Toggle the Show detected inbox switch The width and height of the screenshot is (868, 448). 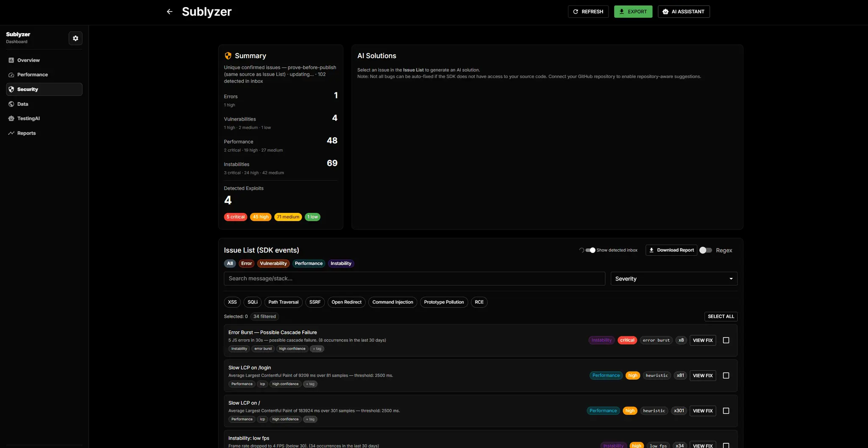(x=590, y=250)
